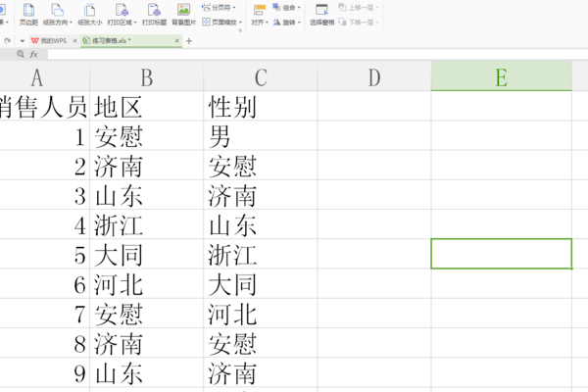The height and width of the screenshot is (392, 588).
Task: Select column E header
Action: click(x=502, y=76)
